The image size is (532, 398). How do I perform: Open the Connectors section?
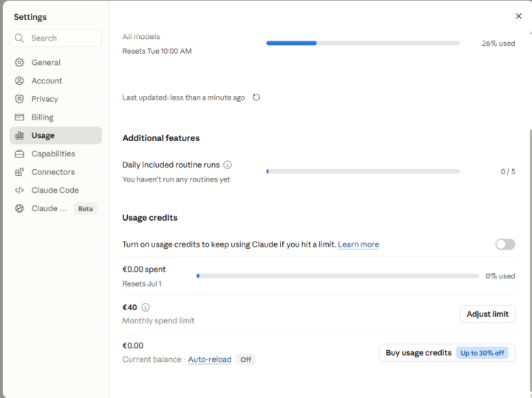pyautogui.click(x=55, y=172)
